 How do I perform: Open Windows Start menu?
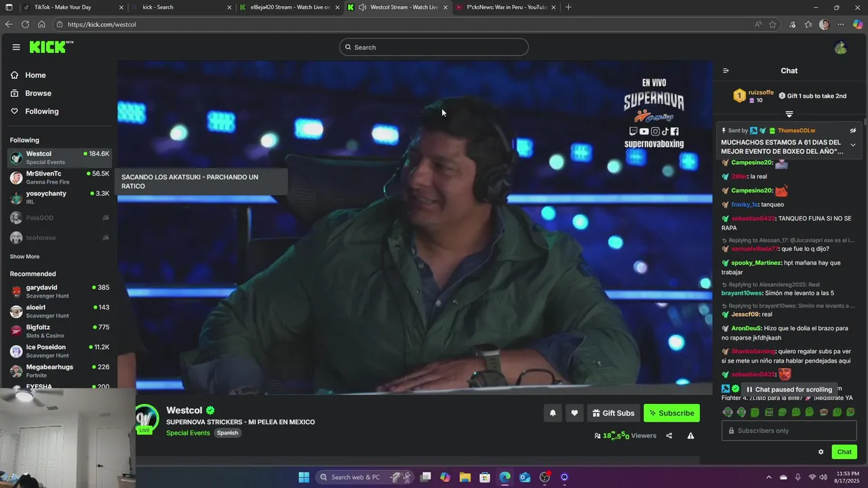pyautogui.click(x=304, y=477)
